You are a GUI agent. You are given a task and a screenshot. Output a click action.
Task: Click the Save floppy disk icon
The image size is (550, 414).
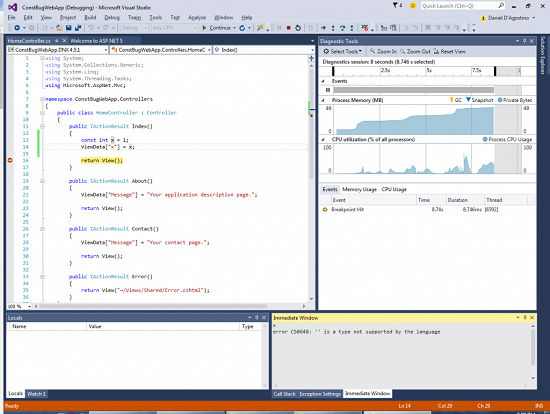point(69,28)
